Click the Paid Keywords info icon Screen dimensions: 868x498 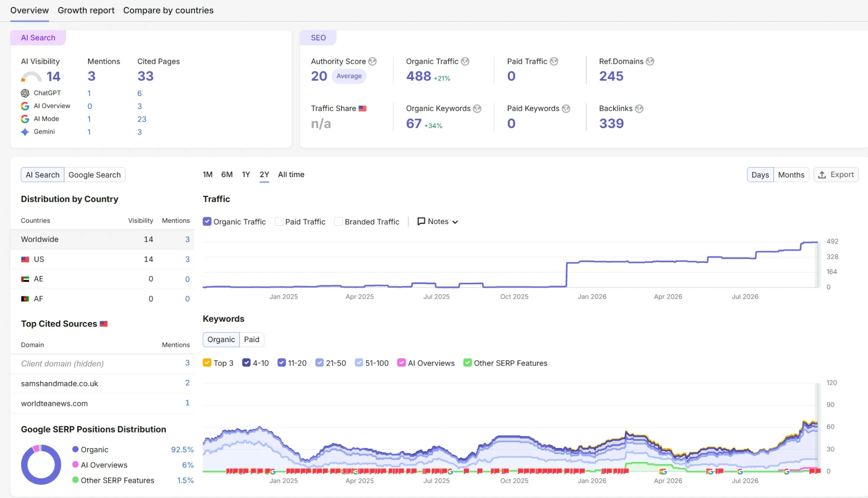(x=566, y=109)
